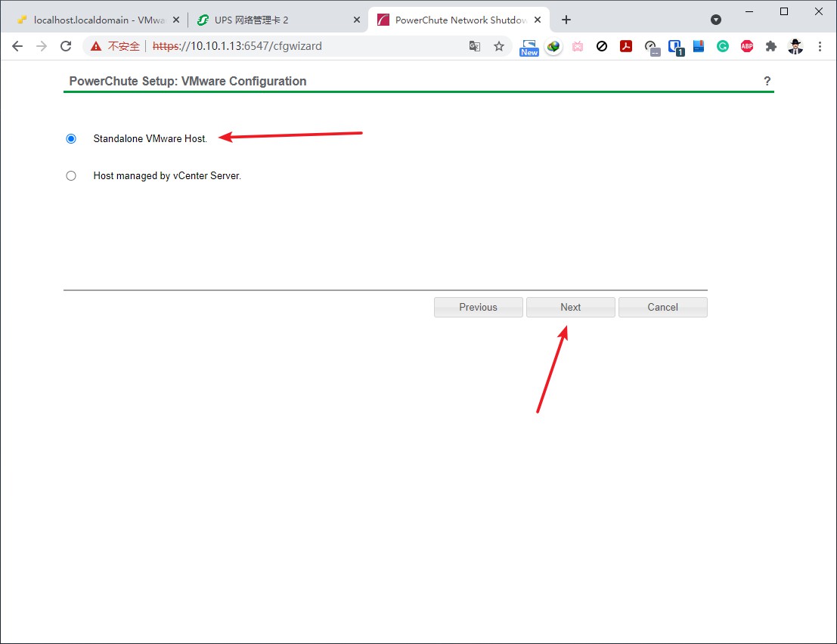Cancel the PowerChute setup wizard
Image resolution: width=837 pixels, height=644 pixels.
click(662, 308)
